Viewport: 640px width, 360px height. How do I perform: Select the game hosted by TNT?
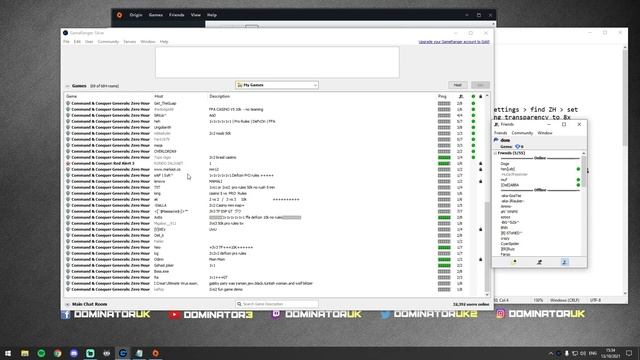coord(273,187)
